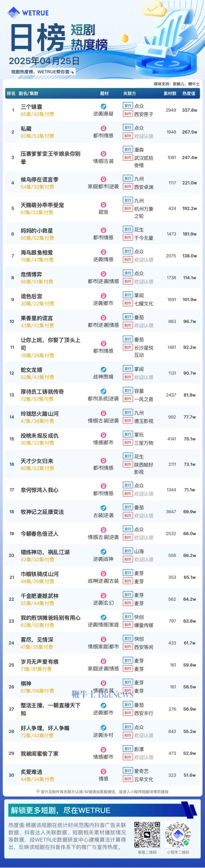The image size is (205, 868).
Task: Click 欢迎认领 link for 私藏
Action: (144, 136)
